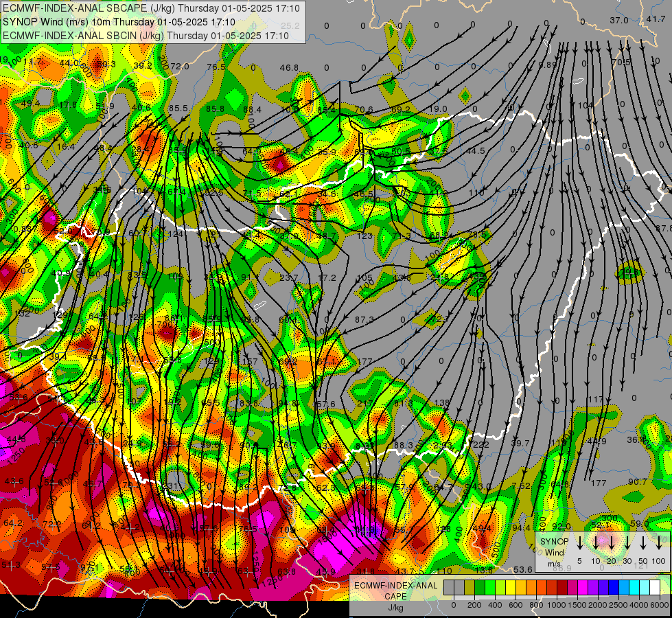Select the dark red CAPE swatch at 1000
This screenshot has width=672, height=618.
[x=562, y=587]
